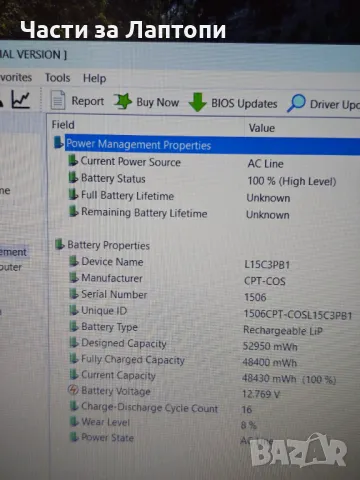Click the Value column header
Image resolution: width=360 pixels, height=480 pixels.
coord(262,128)
